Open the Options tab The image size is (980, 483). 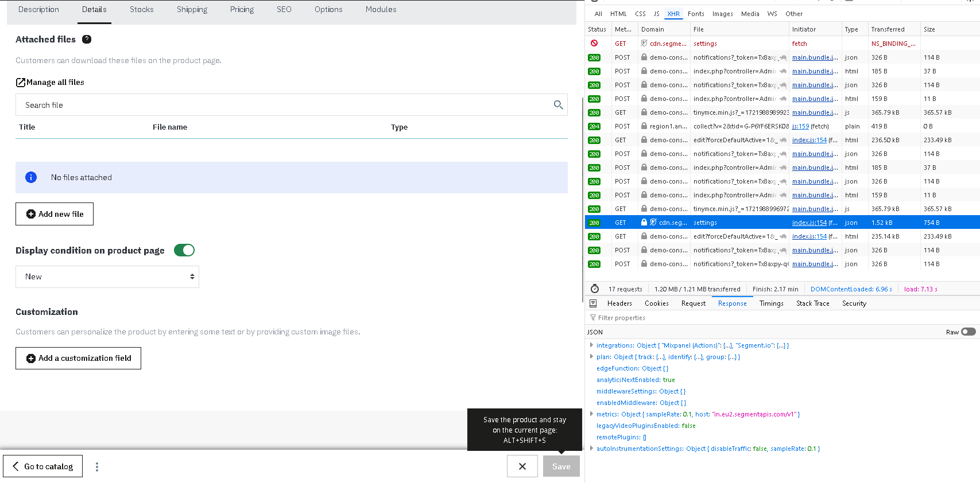(x=328, y=10)
